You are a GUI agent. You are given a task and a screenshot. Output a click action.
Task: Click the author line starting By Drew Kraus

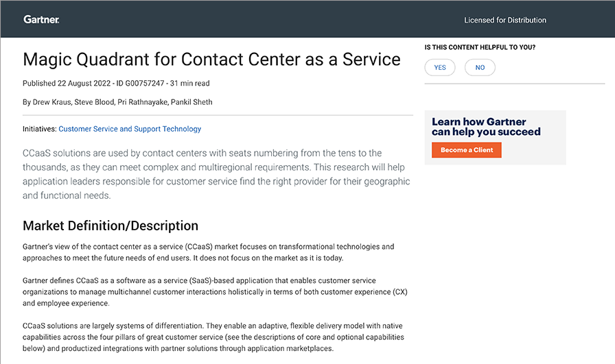click(117, 102)
